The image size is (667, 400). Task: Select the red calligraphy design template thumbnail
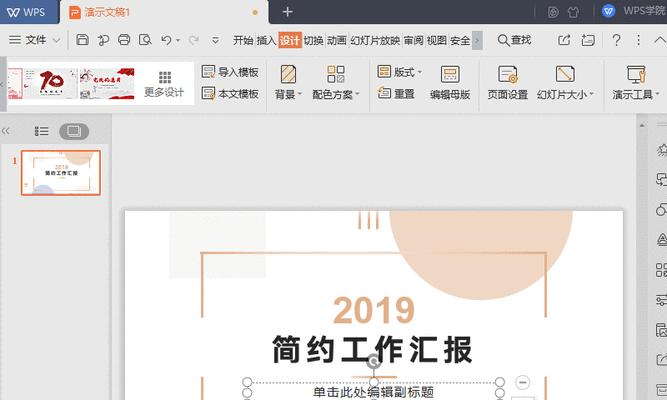coord(107,83)
